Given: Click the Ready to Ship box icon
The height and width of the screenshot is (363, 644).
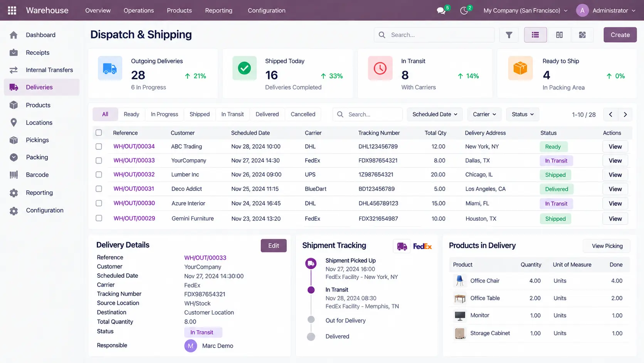Looking at the screenshot, I should (520, 68).
